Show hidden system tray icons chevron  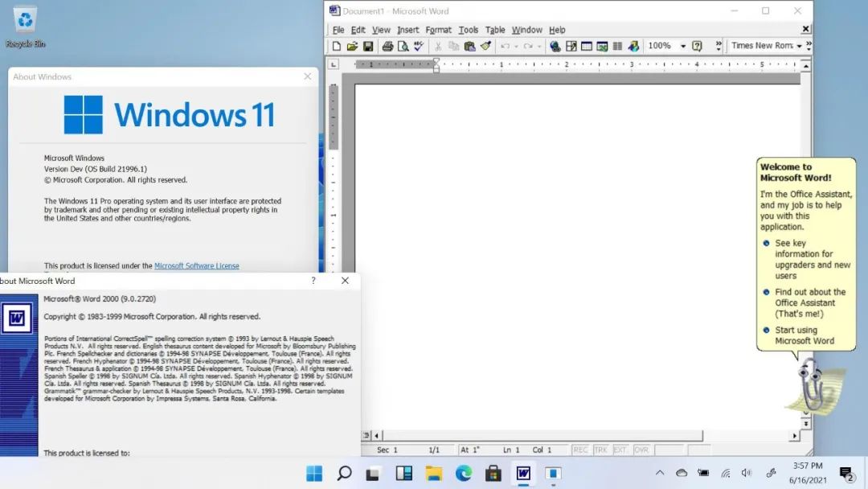pyautogui.click(x=660, y=473)
